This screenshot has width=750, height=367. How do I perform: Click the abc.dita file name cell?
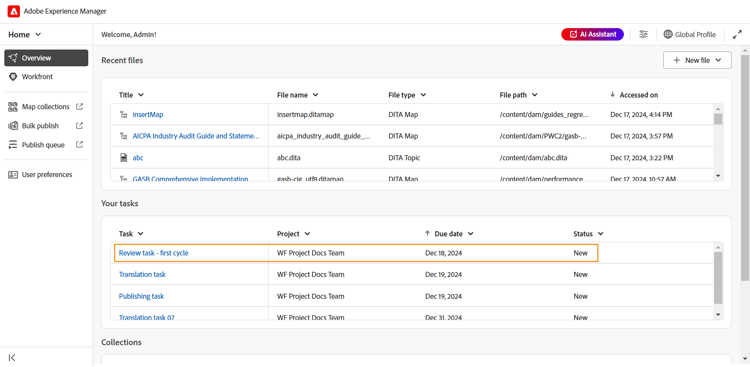coord(289,157)
